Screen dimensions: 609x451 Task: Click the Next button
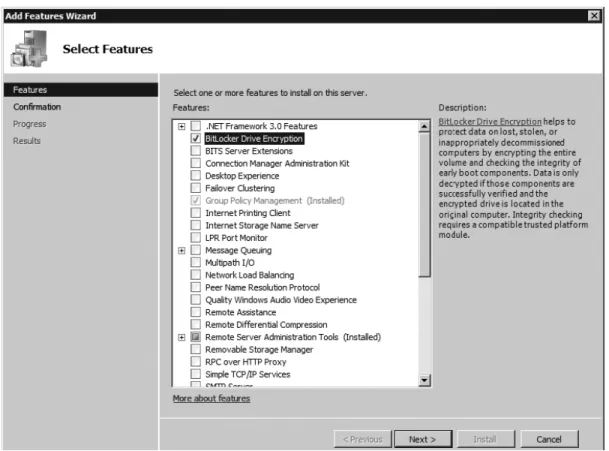[x=423, y=439]
